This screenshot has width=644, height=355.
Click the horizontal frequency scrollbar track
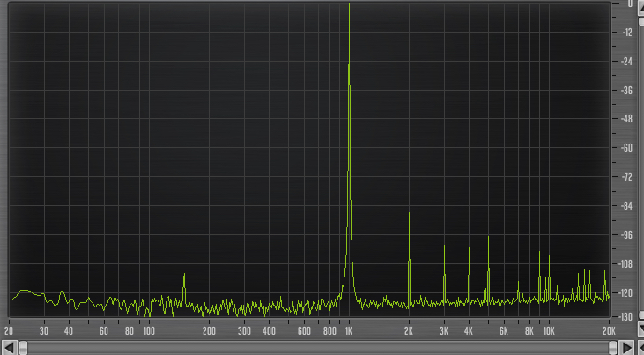click(x=318, y=348)
